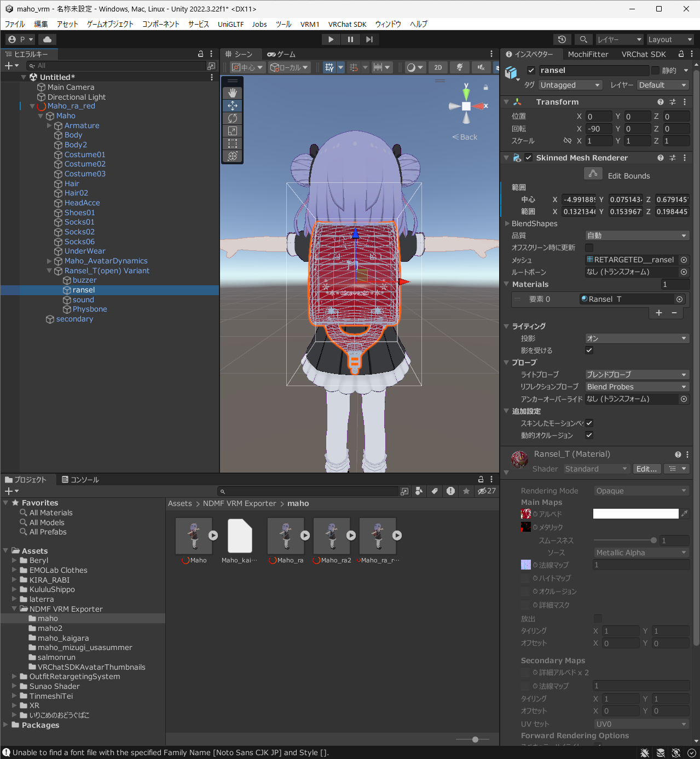Toggle dynamic occlusion (動的オクルージョン) checkbox
The height and width of the screenshot is (759, 700).
click(589, 435)
